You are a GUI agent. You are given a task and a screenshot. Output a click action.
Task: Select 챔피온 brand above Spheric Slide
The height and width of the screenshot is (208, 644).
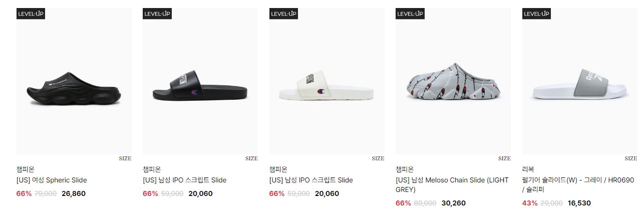pyautogui.click(x=26, y=169)
